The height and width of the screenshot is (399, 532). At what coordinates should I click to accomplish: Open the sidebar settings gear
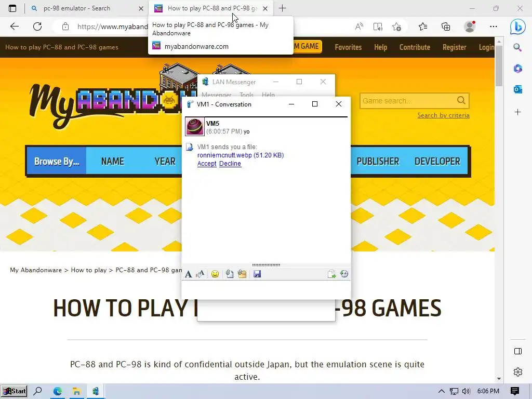(518, 372)
